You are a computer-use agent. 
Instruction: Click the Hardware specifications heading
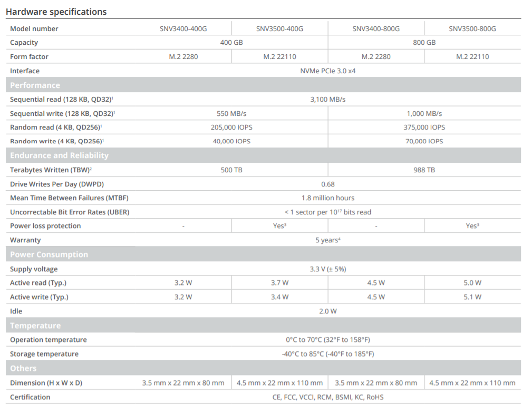(x=56, y=12)
